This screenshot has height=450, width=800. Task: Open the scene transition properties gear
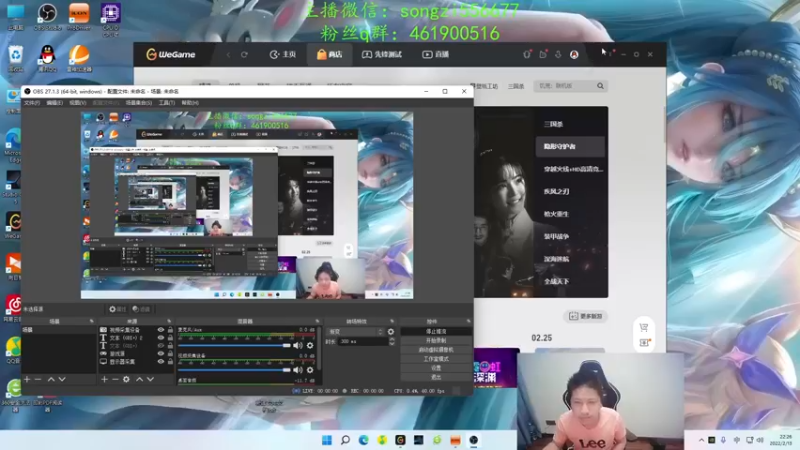[x=391, y=332]
